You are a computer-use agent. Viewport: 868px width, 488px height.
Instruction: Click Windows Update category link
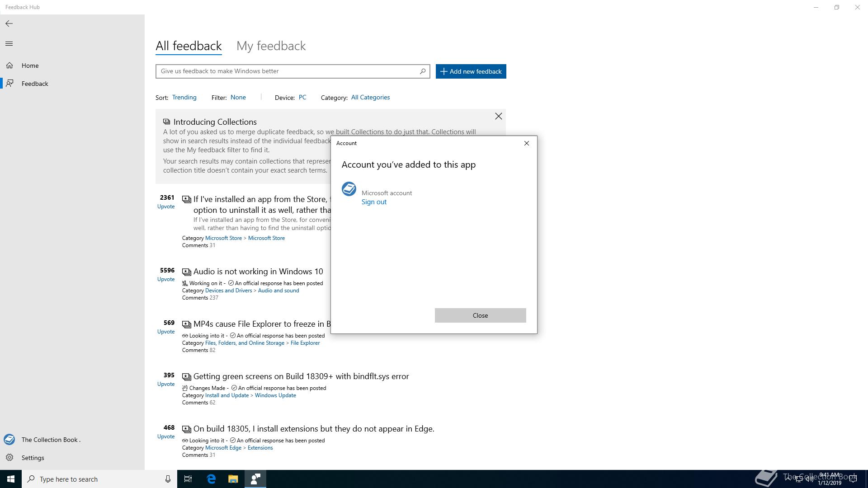click(275, 395)
